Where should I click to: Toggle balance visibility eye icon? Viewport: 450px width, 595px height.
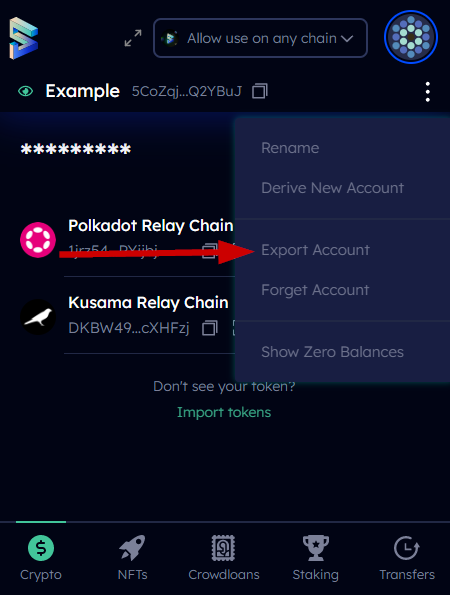point(25,91)
